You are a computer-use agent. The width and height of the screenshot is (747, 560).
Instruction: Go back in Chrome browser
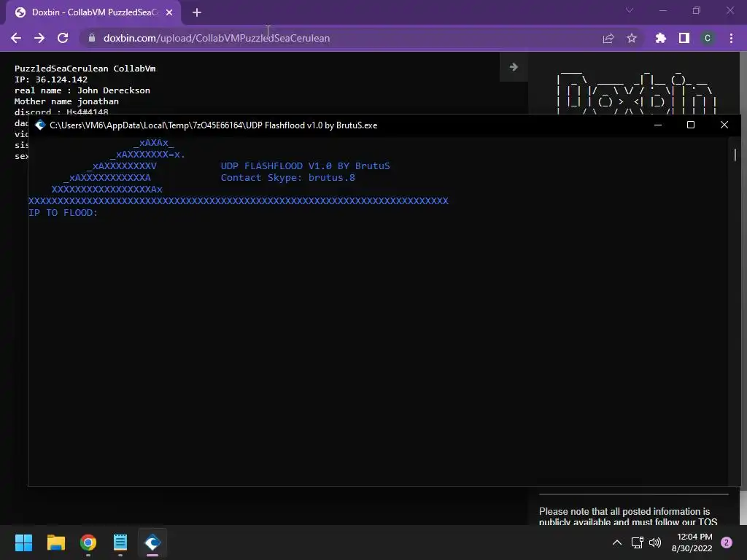click(x=16, y=38)
